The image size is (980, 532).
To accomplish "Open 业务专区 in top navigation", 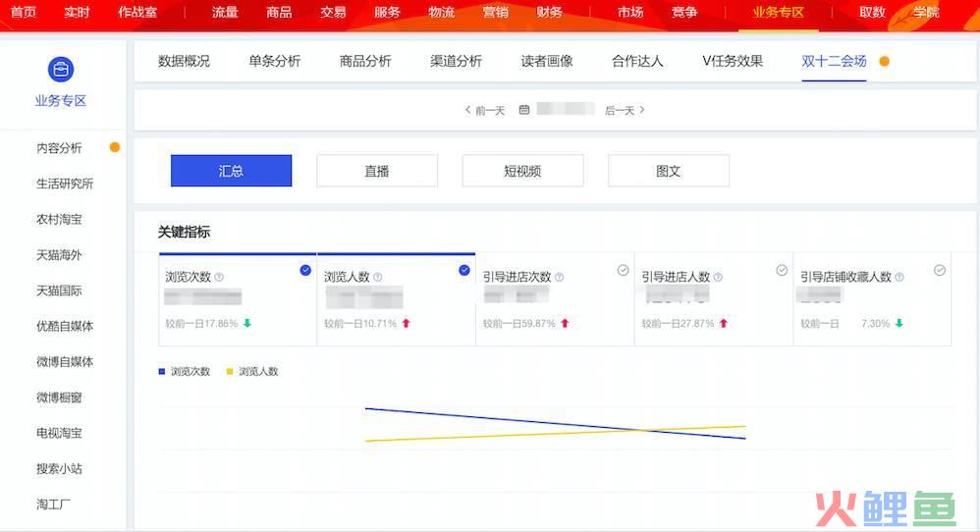I will coord(778,12).
